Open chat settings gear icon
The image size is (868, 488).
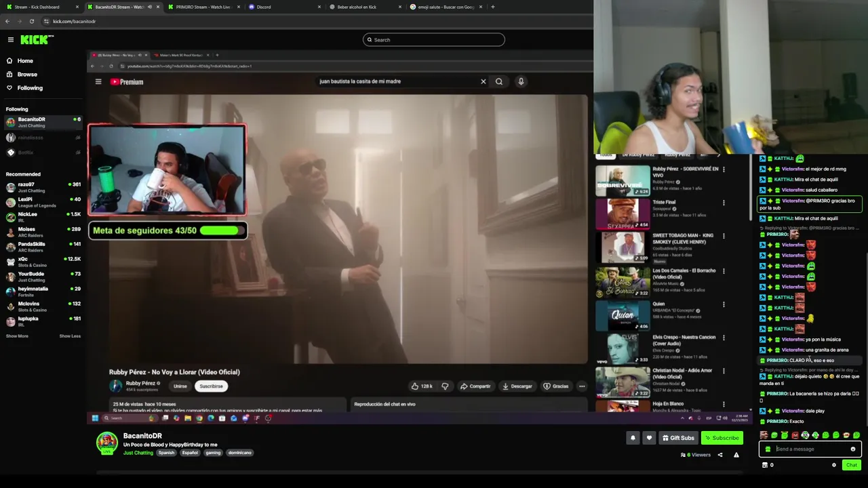[x=834, y=465]
